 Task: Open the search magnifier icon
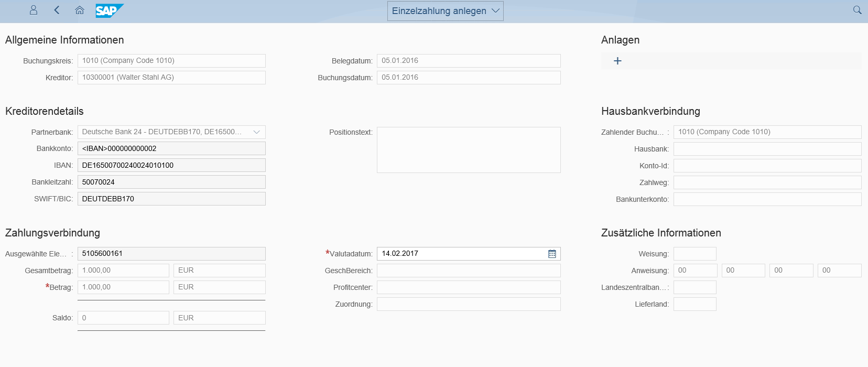coord(857,10)
